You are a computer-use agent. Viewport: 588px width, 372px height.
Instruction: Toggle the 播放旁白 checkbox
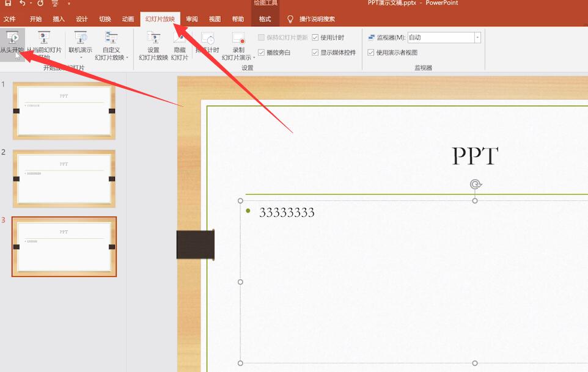coord(262,53)
